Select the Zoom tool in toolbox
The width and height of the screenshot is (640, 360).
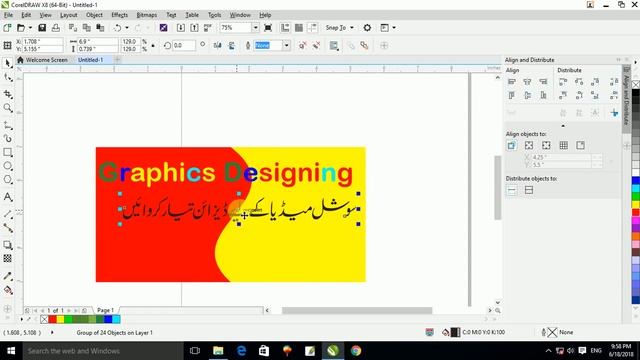[8, 108]
